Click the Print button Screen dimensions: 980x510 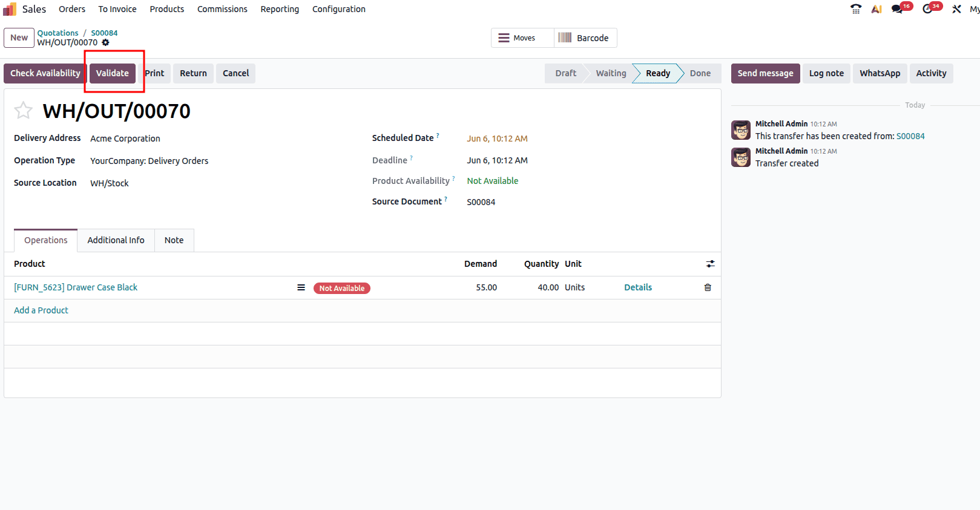tap(154, 73)
